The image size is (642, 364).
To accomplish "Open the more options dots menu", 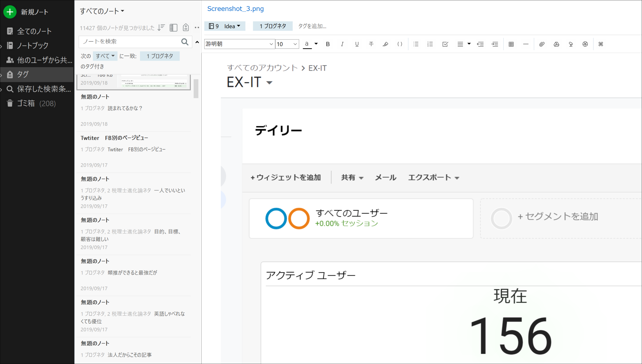I will (197, 28).
